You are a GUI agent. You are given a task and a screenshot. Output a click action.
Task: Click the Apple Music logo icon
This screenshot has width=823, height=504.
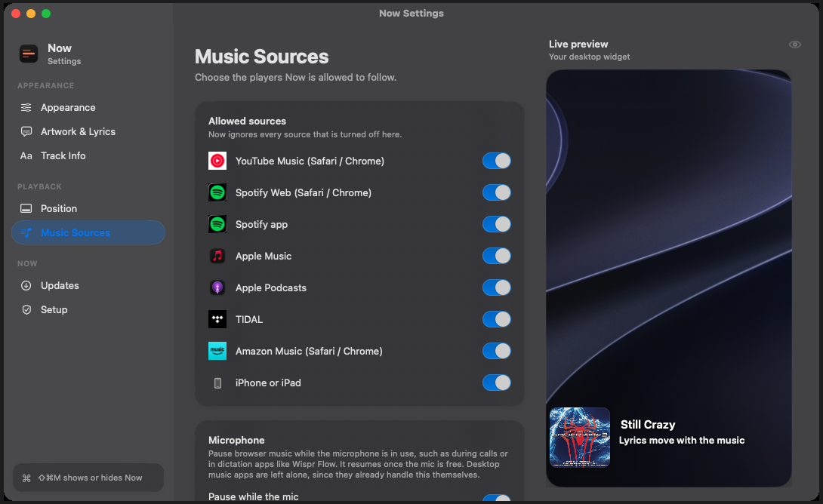tap(217, 256)
